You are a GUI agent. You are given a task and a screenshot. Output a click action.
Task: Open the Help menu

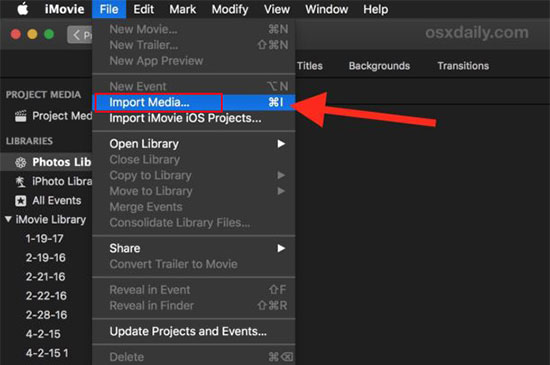(x=376, y=9)
